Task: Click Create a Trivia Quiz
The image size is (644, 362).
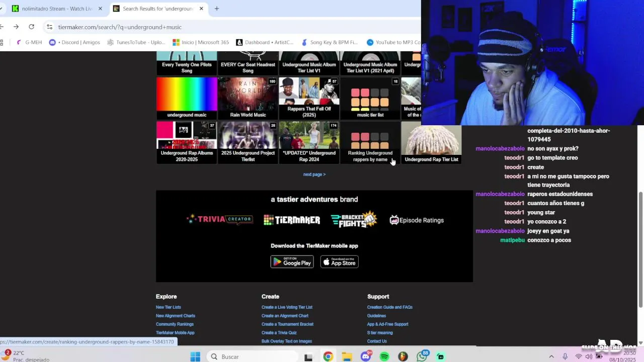Action: point(279,333)
